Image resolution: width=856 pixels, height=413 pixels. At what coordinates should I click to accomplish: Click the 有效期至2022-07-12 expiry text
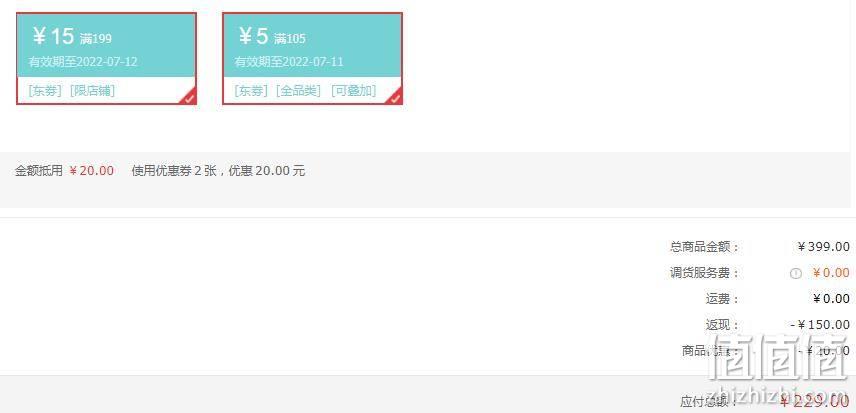83,62
